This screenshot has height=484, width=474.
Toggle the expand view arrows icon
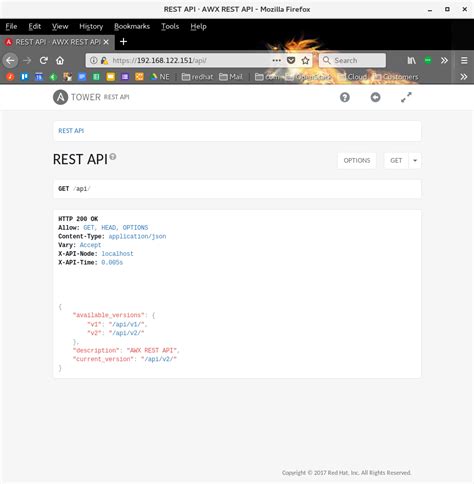pos(406,97)
